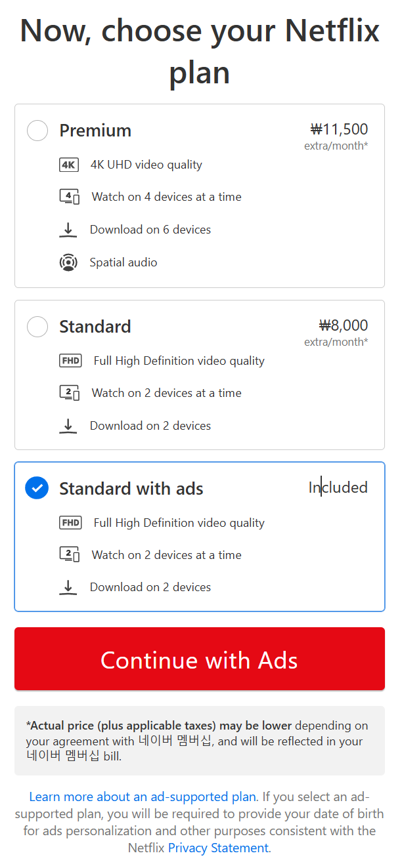Click 'Download on 6 devices' text
The image size is (402, 868).
tap(150, 230)
